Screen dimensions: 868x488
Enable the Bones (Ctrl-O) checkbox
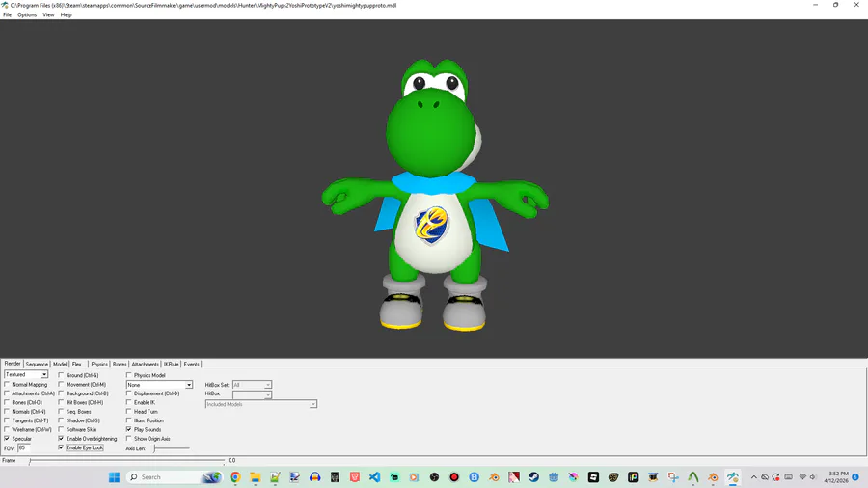coord(7,402)
